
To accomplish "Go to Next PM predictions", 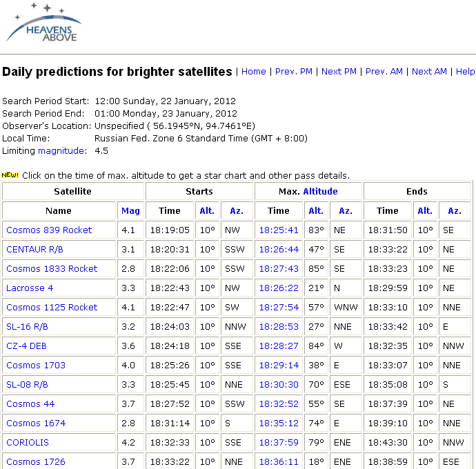I will coord(339,72).
